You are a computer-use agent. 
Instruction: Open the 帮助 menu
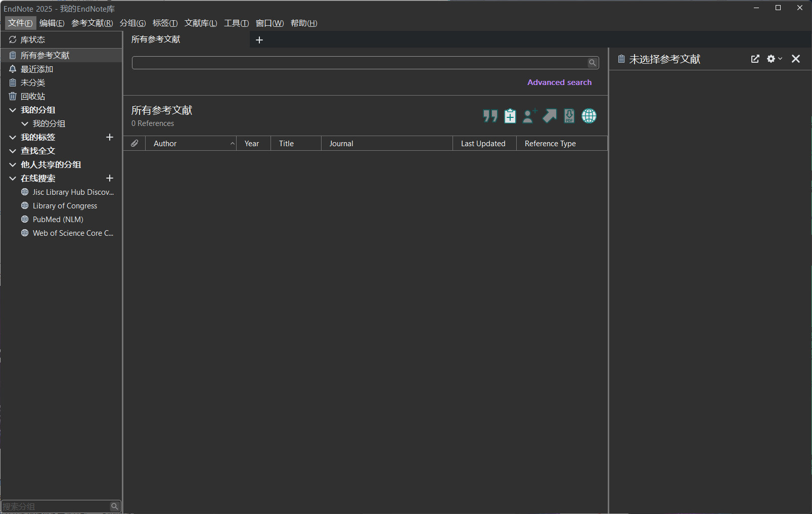(x=304, y=23)
